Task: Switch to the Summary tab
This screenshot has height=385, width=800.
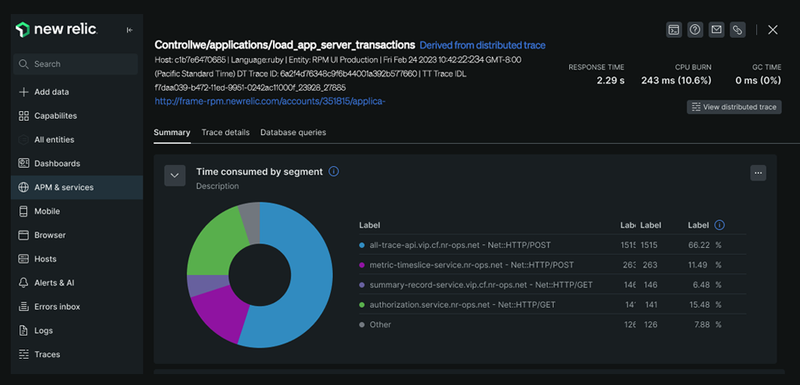Action: click(172, 133)
